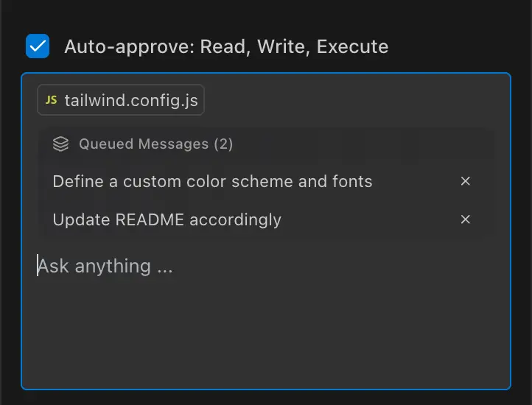Open the tailwind.config.js file chip
532x405 pixels.
(130, 101)
